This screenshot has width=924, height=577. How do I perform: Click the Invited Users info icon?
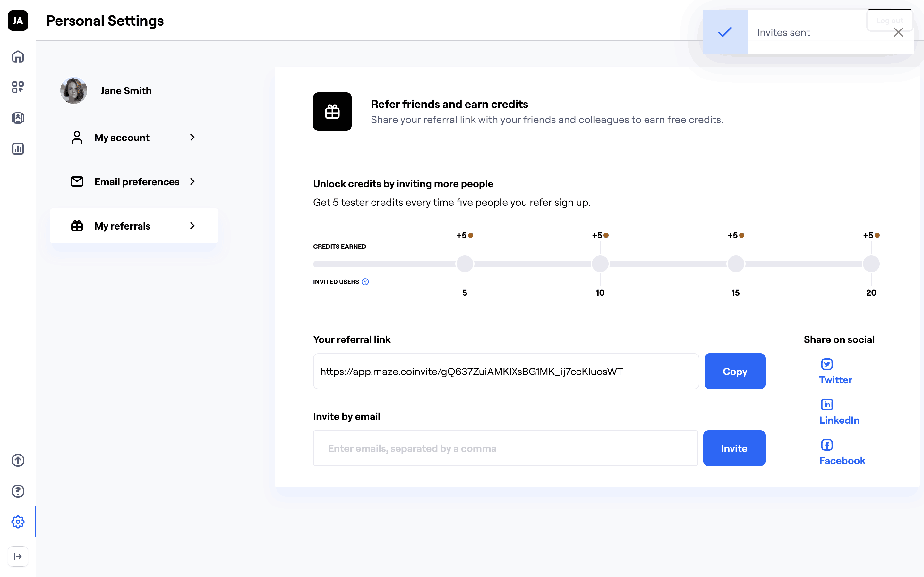[365, 282]
